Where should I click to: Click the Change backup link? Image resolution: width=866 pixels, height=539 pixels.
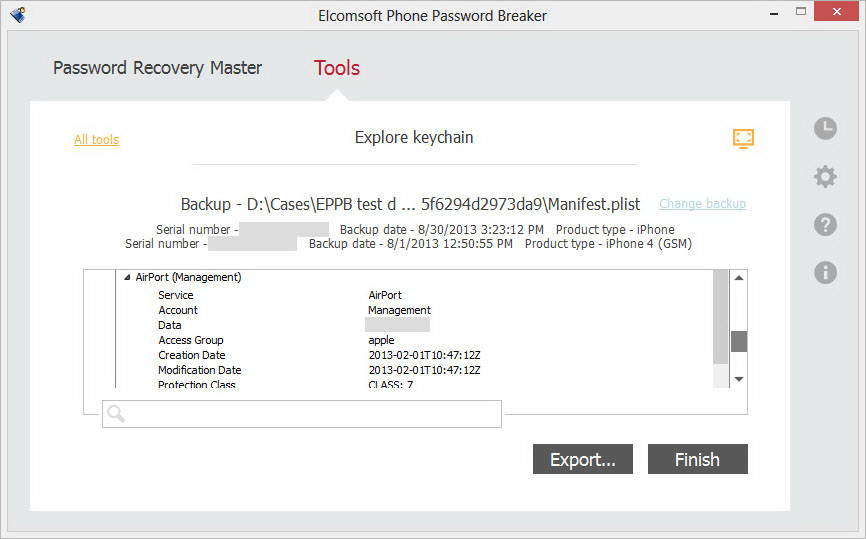click(x=703, y=204)
